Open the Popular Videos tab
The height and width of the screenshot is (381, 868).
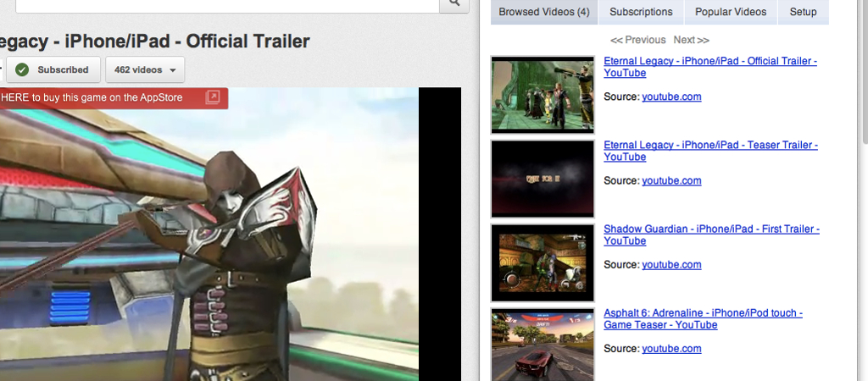pos(731,12)
